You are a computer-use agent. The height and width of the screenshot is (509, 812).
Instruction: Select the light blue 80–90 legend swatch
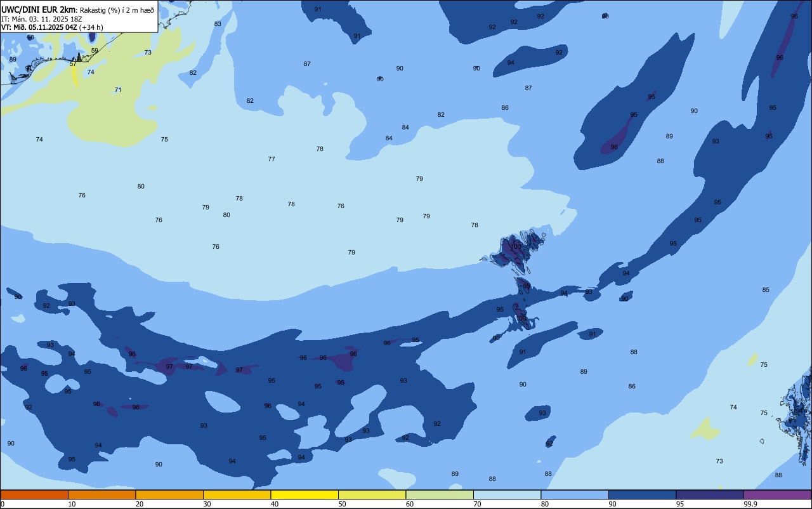coord(575,494)
